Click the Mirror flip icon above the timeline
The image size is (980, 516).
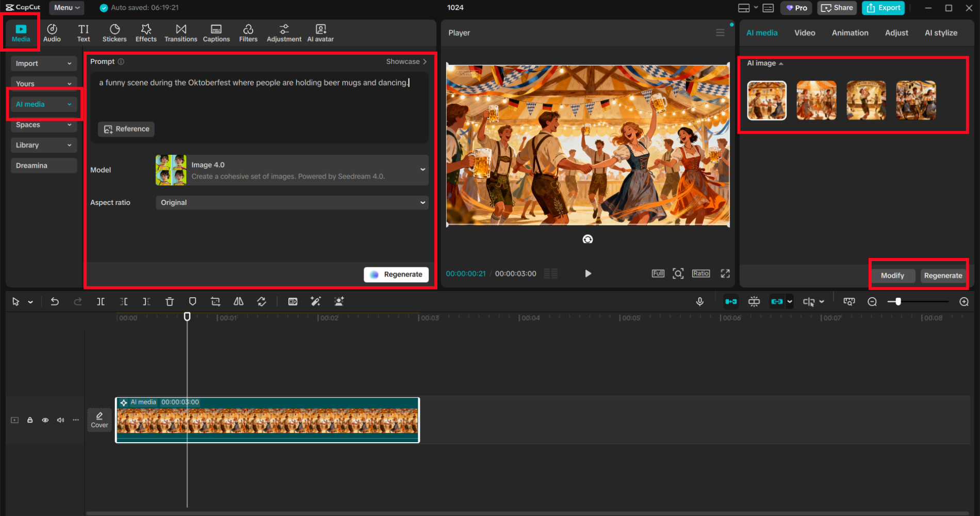238,301
